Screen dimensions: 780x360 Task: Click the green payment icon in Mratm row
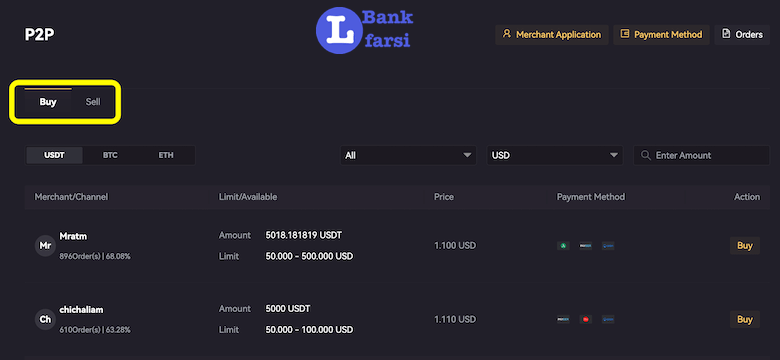point(563,246)
